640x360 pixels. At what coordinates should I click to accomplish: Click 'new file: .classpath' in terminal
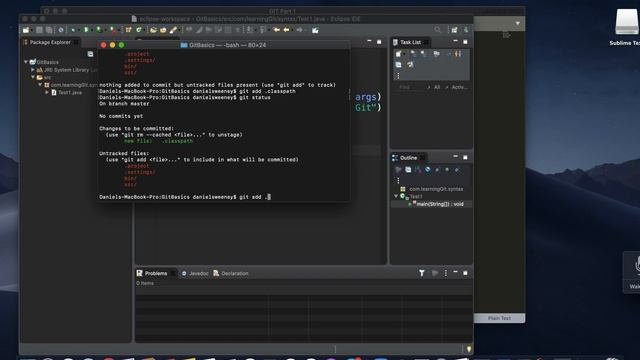[158, 141]
